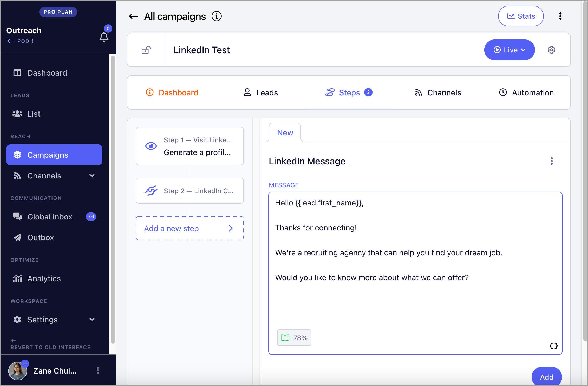Open the notifications bell
This screenshot has height=386, width=588.
pyautogui.click(x=104, y=37)
